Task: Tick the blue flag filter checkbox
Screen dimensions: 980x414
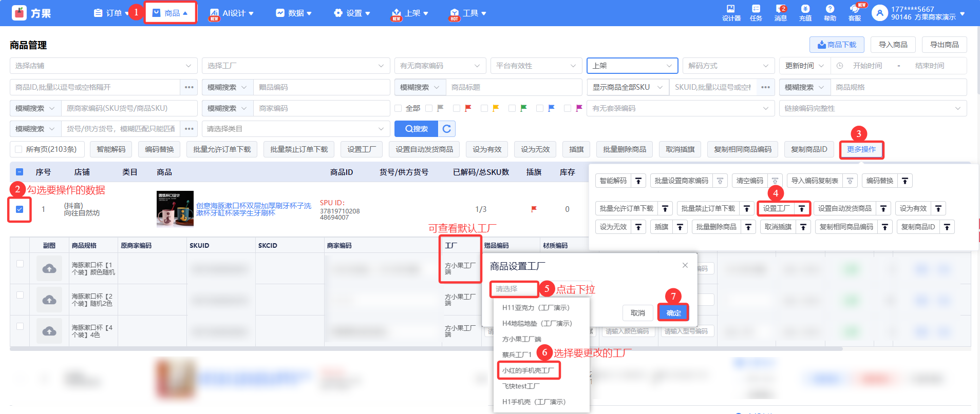Action: click(x=540, y=108)
